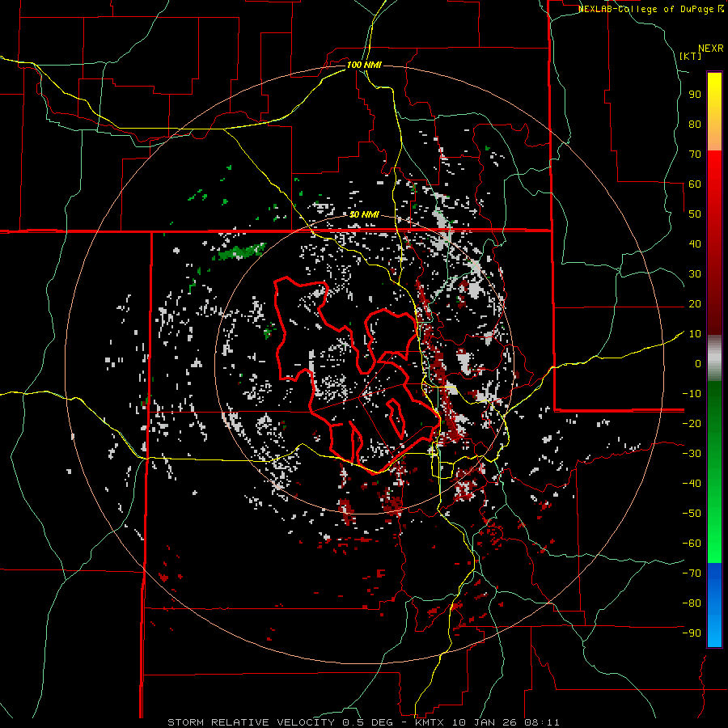The image size is (728, 728).
Task: Select the 0 label on velocity scale
Action: pyautogui.click(x=697, y=364)
